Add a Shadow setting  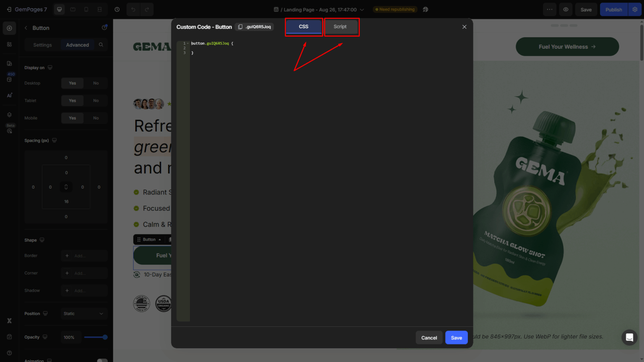[84, 290]
